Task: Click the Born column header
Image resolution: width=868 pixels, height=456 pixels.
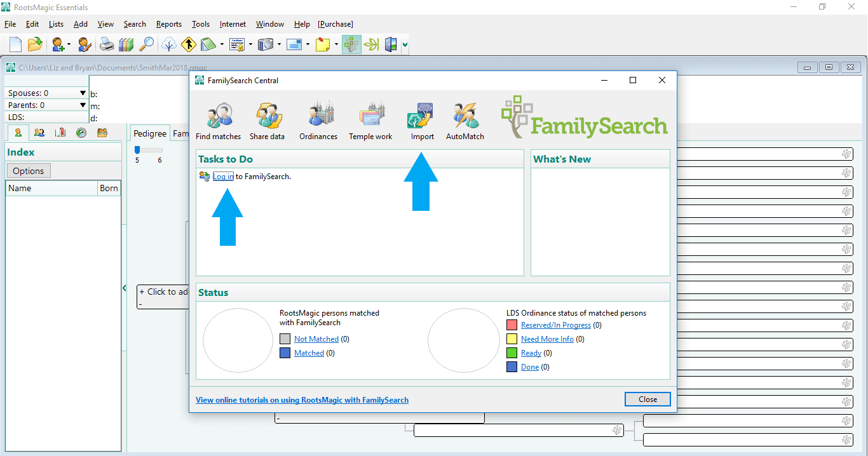Action: (x=109, y=188)
